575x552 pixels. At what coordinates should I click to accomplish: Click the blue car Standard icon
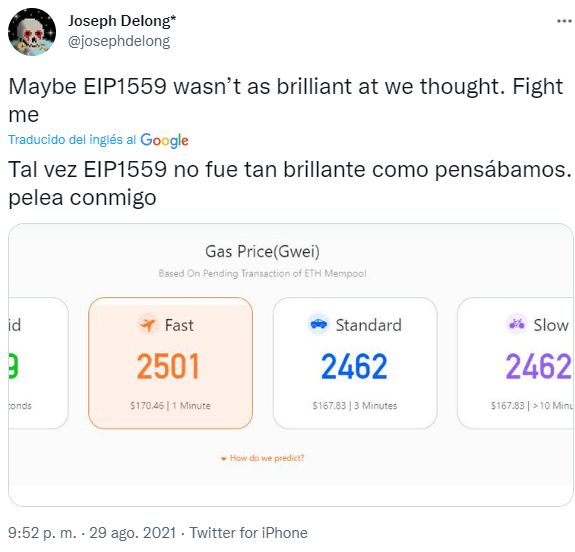point(318,324)
